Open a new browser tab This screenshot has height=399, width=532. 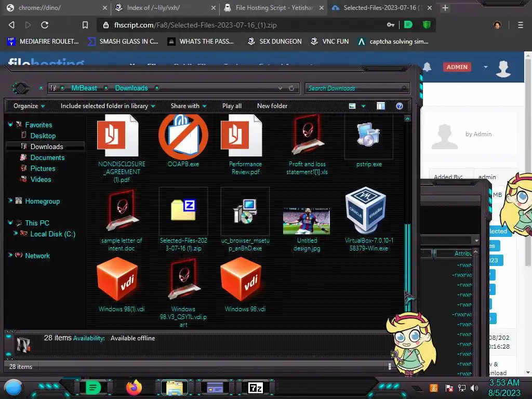445,8
